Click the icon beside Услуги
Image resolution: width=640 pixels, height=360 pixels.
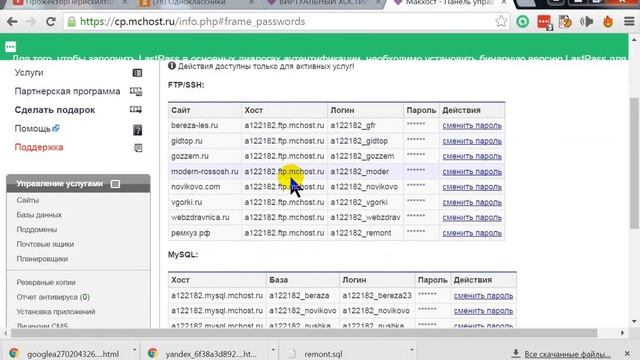(137, 73)
